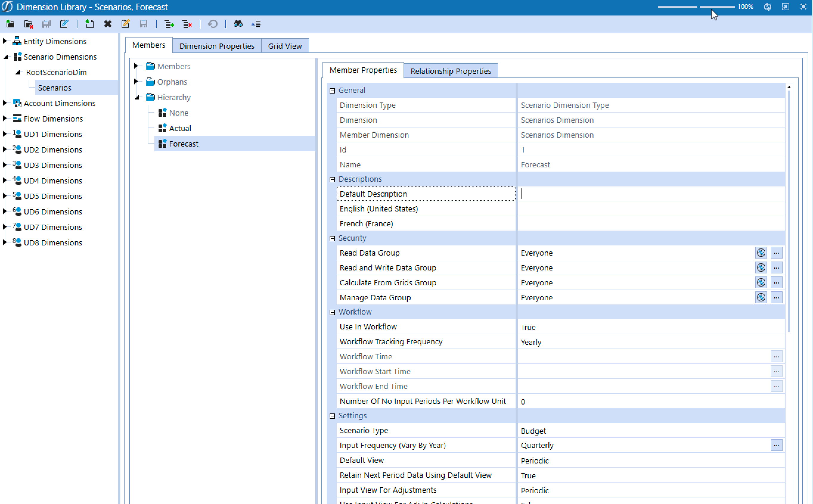Screen dimensions: 813x504
Task: Click Workflow Tracking Frequency value Yearly
Action: [531, 342]
